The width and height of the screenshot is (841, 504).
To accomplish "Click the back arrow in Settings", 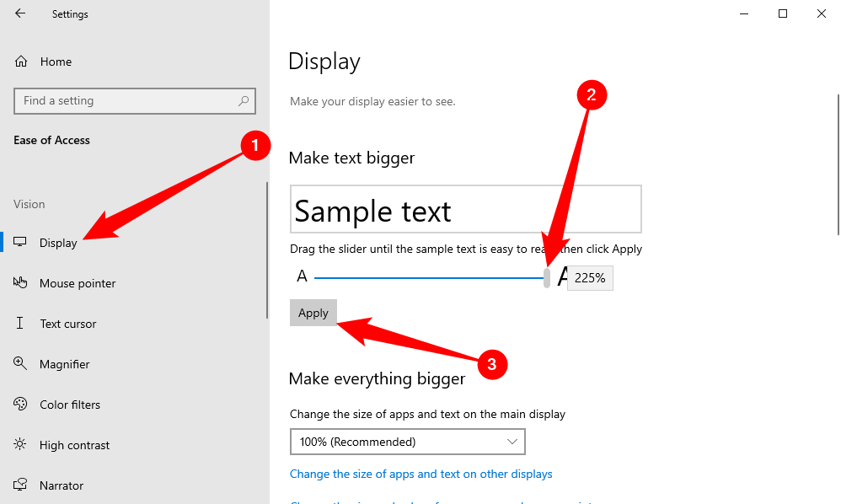I will tap(20, 13).
